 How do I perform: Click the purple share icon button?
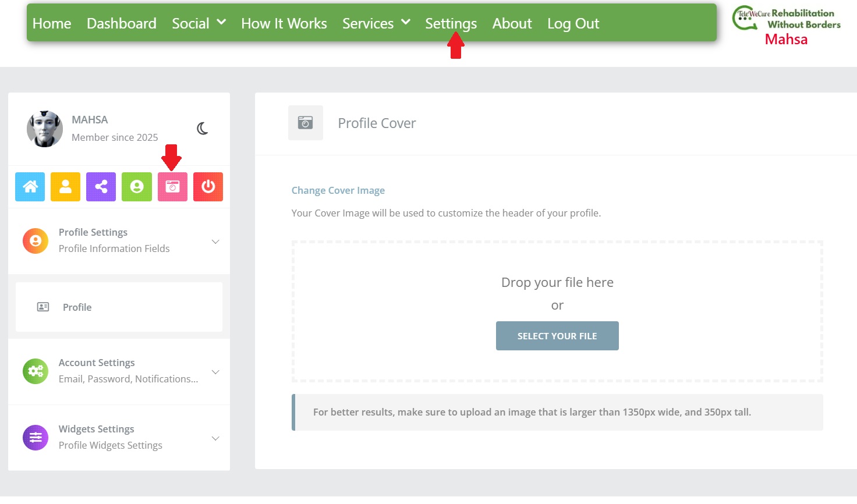[x=101, y=187]
